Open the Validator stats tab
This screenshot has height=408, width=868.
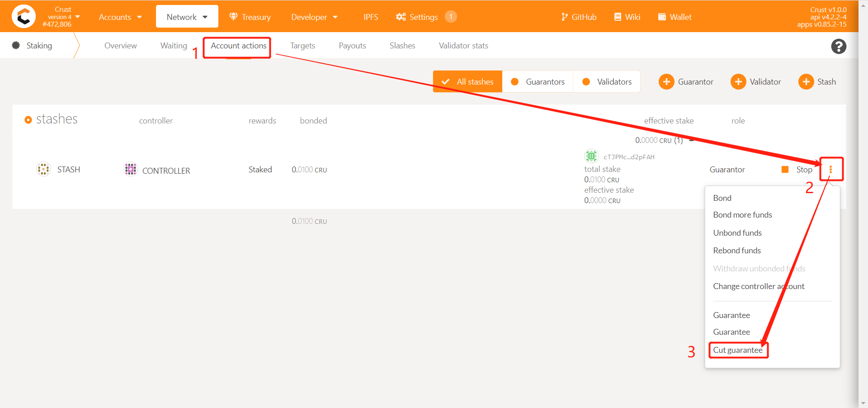pos(463,46)
